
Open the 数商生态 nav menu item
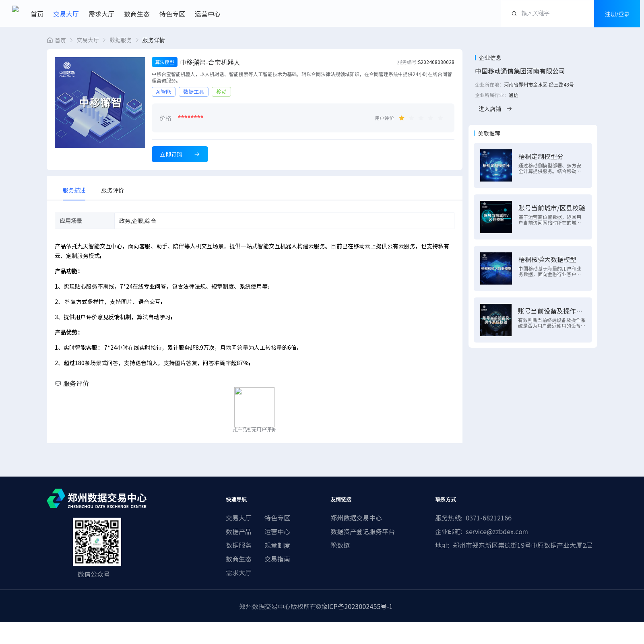coord(137,14)
